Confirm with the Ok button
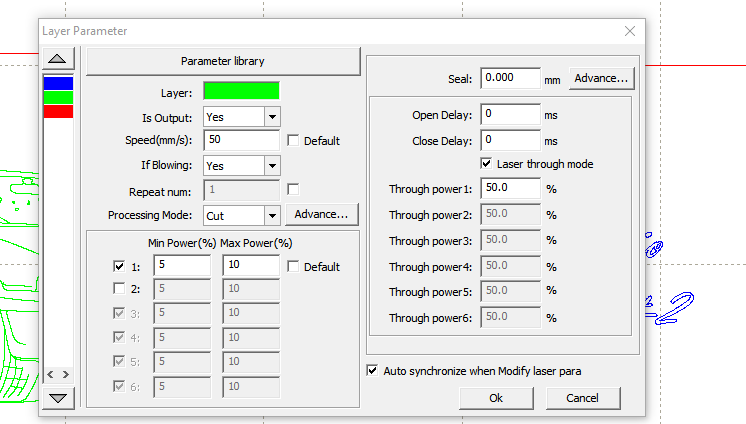Viewport: 746px width, 424px height. pos(496,398)
